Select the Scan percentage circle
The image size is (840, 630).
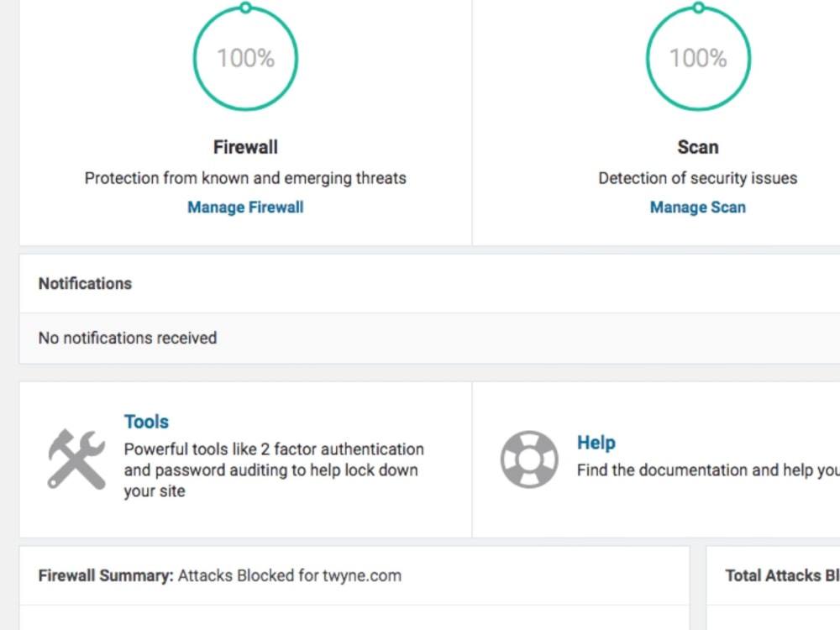(698, 57)
